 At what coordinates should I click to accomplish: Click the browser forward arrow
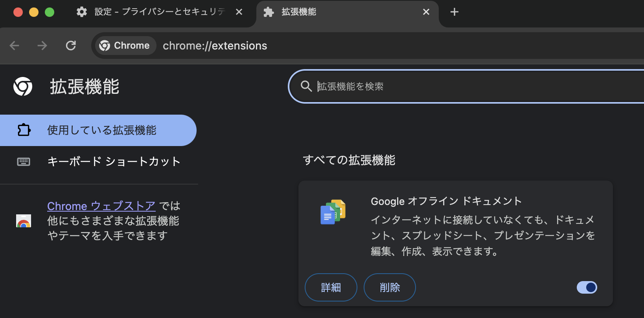(42, 46)
